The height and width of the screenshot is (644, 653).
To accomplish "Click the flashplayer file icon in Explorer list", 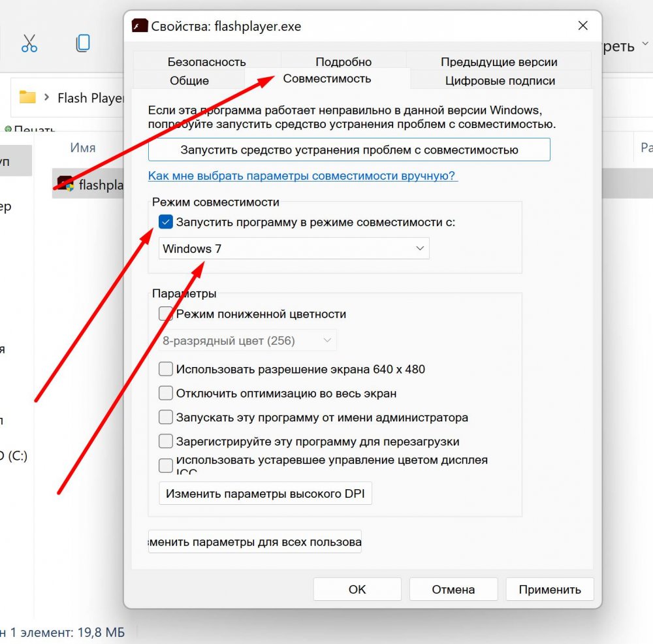I will (x=65, y=184).
